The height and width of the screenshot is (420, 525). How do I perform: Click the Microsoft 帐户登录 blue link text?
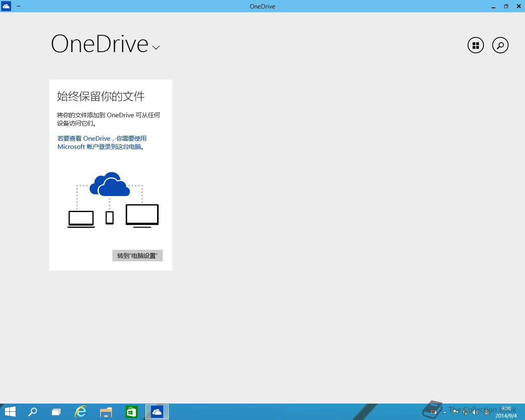pos(102,143)
